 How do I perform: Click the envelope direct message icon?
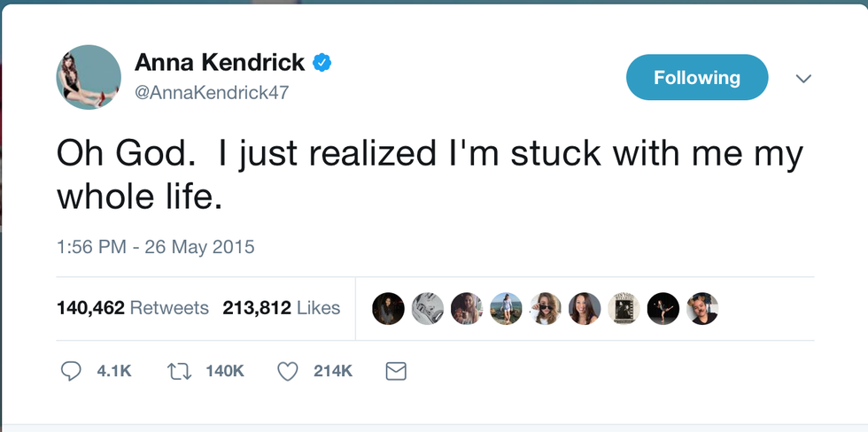397,372
